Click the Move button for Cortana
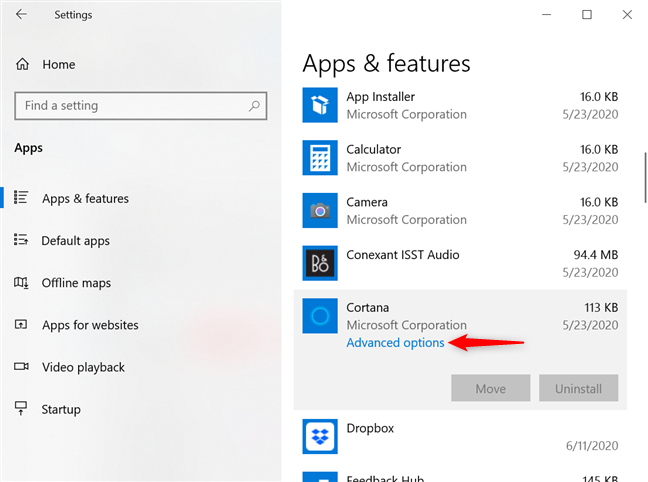 (491, 388)
